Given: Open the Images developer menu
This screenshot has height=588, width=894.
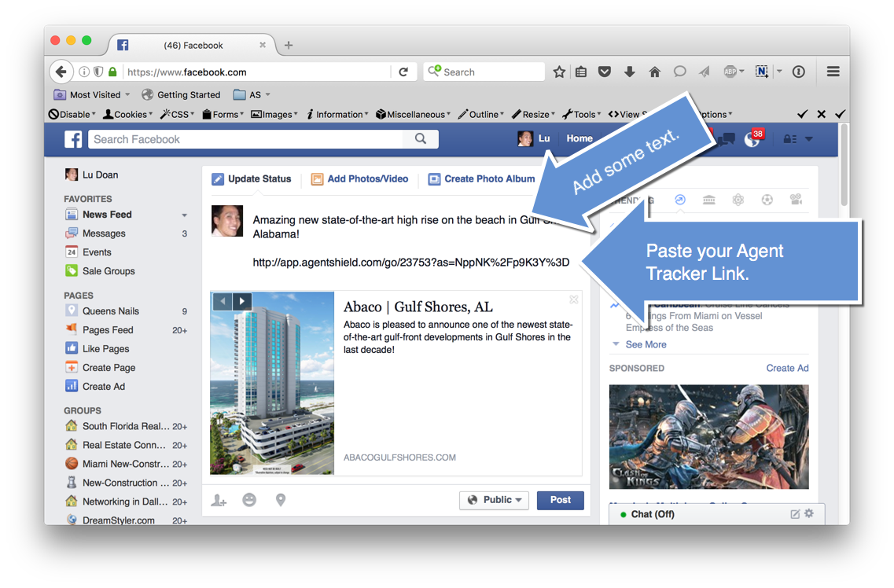Looking at the screenshot, I should click(x=274, y=114).
